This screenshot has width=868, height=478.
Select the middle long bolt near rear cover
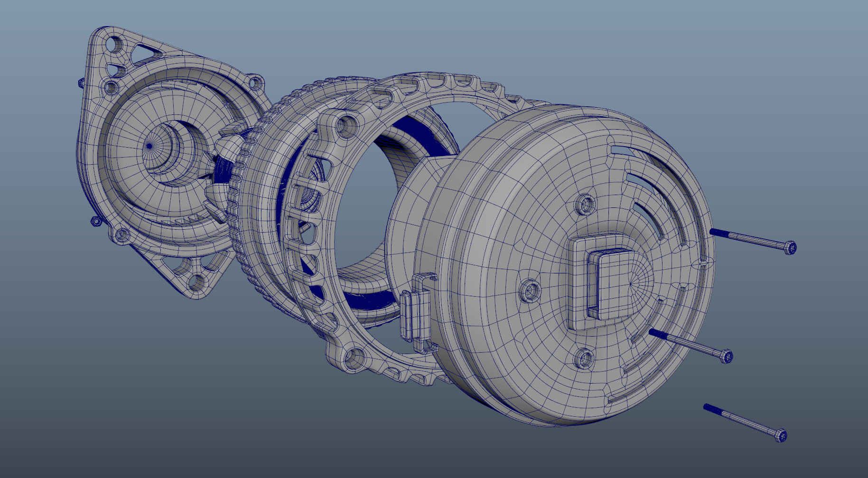pos(691,344)
